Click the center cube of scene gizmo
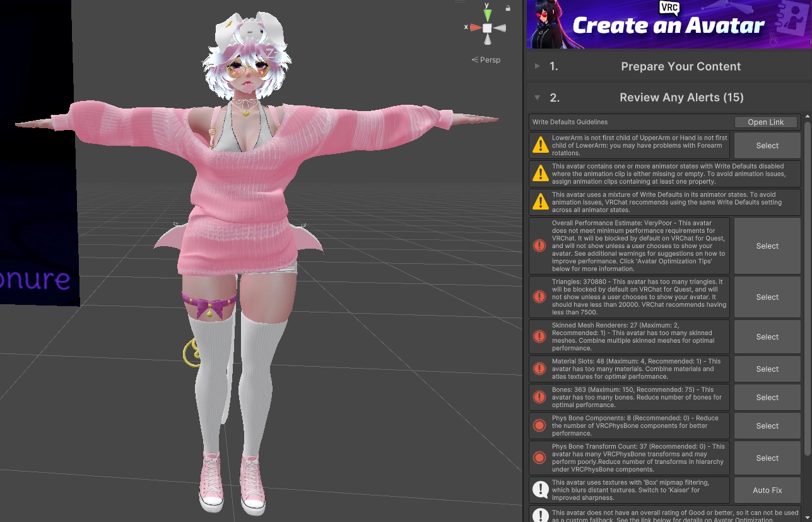This screenshot has height=522, width=812. coord(487,28)
